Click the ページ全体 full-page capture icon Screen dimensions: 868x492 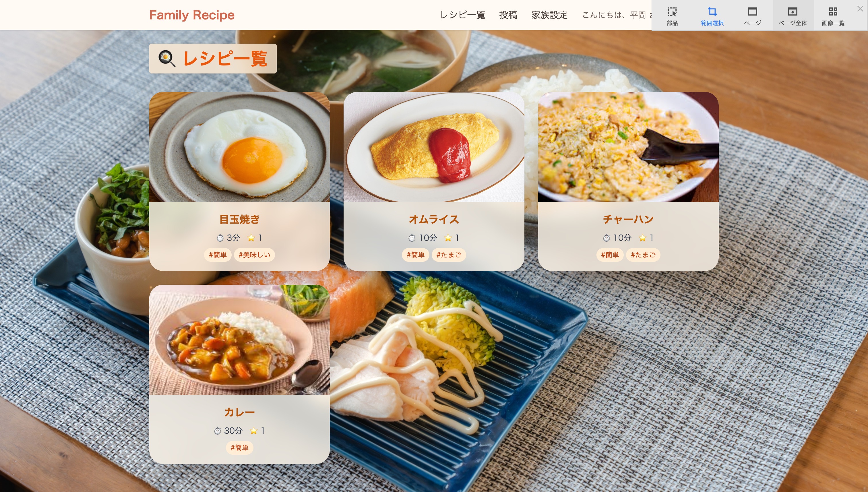point(792,12)
